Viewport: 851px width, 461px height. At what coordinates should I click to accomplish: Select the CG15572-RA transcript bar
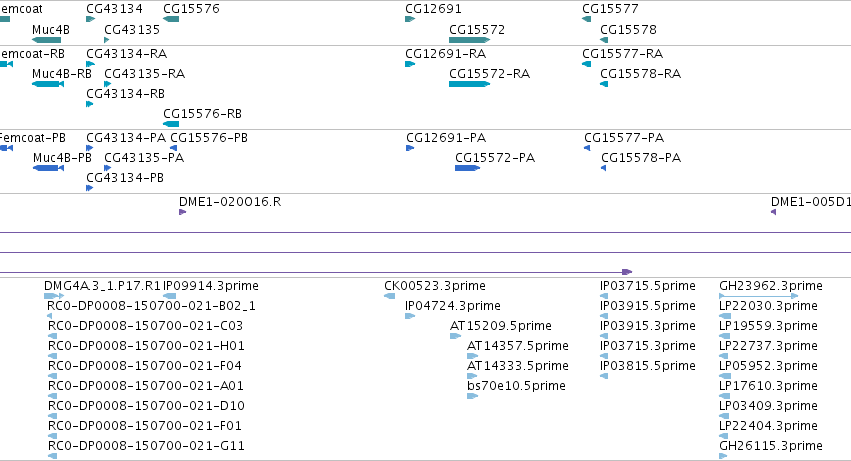469,84
